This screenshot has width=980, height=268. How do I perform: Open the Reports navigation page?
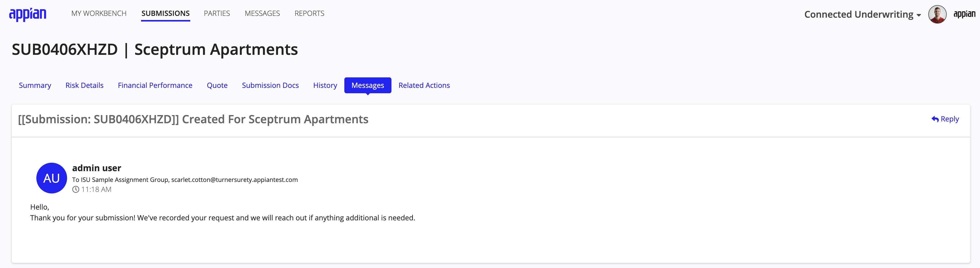pos(309,13)
